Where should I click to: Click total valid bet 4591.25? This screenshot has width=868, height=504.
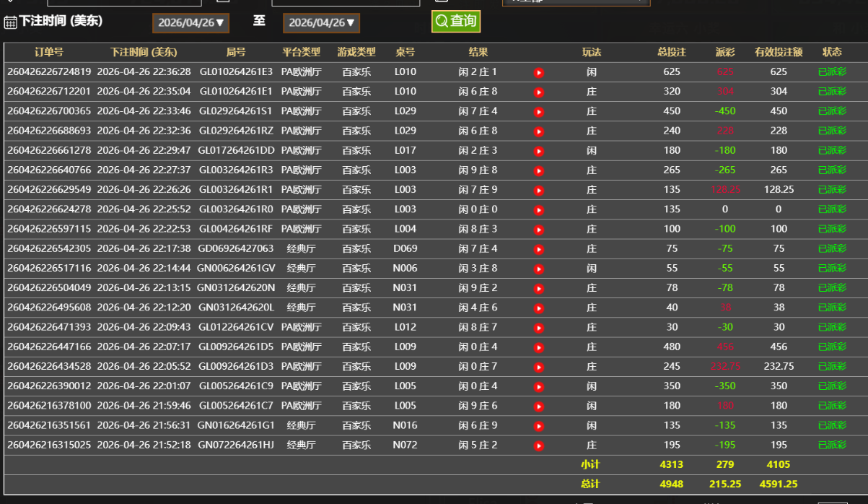tap(779, 484)
